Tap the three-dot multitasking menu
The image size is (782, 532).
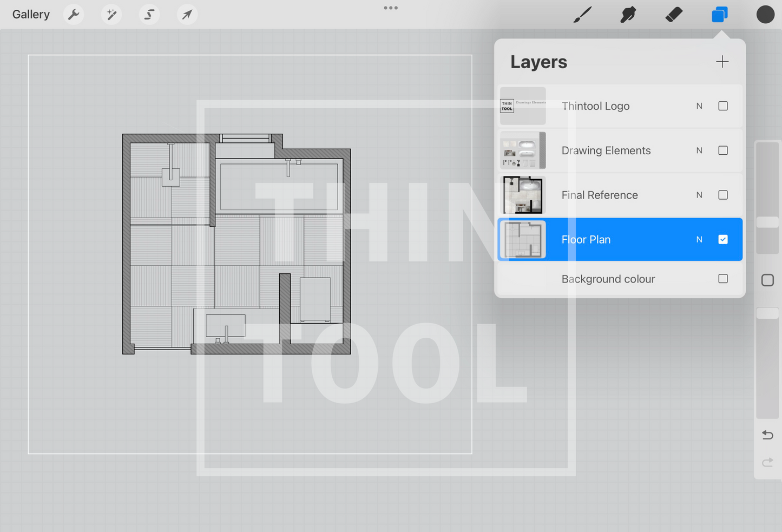click(x=391, y=8)
